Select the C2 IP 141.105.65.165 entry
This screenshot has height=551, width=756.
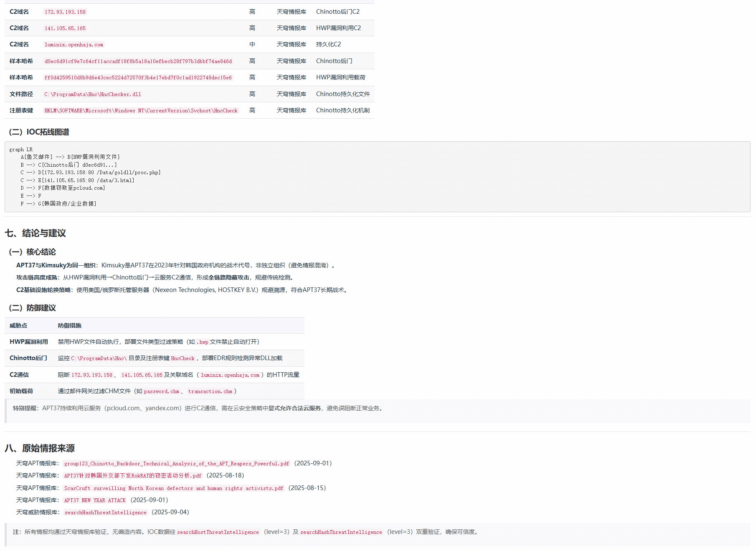coord(65,28)
